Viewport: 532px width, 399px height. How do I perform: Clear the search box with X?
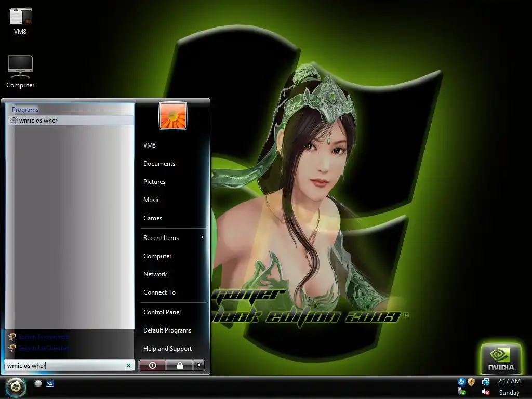(129, 365)
